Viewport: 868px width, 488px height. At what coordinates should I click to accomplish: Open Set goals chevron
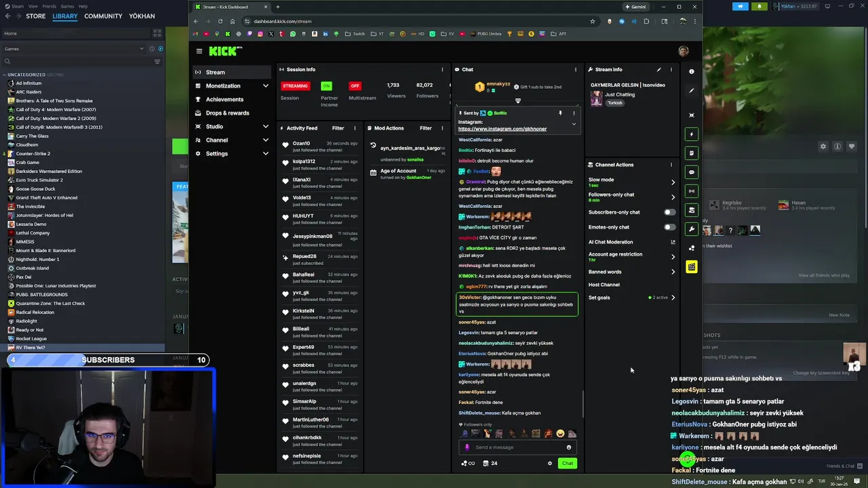click(x=673, y=298)
